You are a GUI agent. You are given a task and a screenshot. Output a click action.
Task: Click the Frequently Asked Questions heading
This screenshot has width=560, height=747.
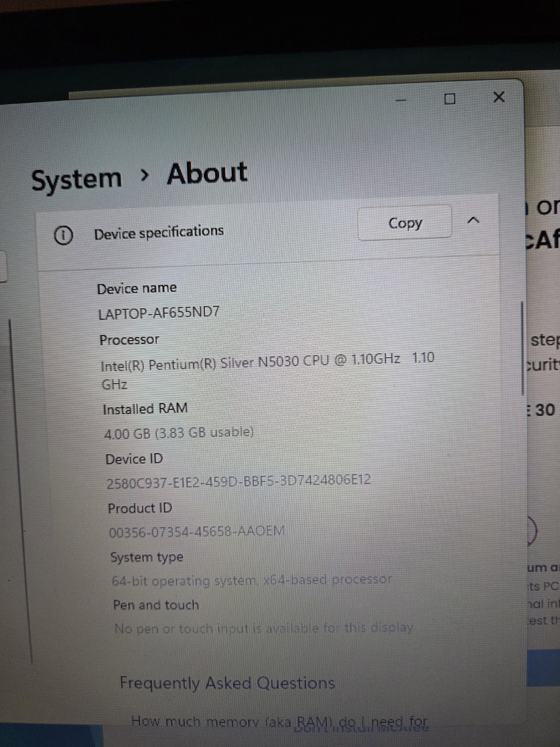click(227, 683)
